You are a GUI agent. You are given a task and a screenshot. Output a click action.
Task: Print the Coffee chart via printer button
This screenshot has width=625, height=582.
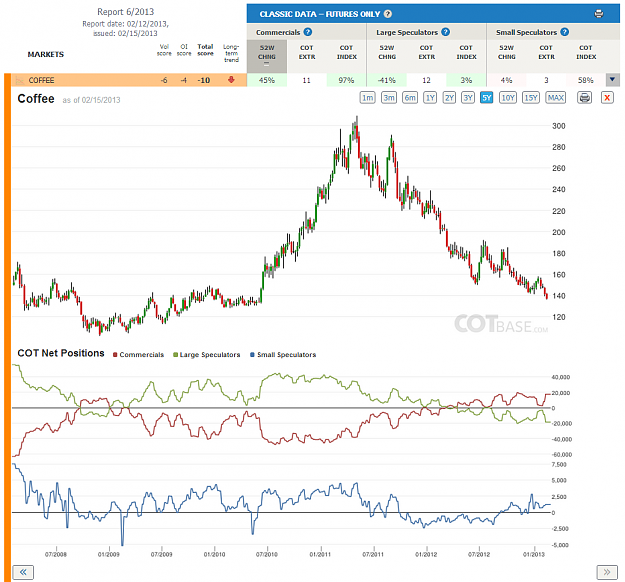584,98
